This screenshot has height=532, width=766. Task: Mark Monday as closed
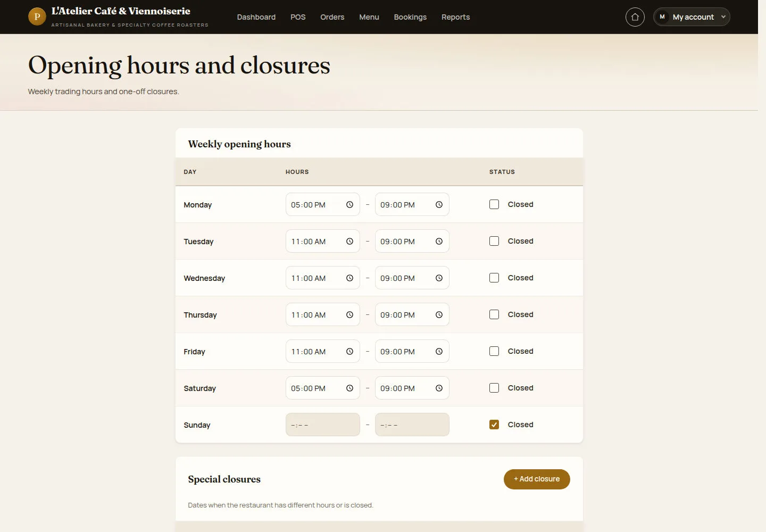494,204
